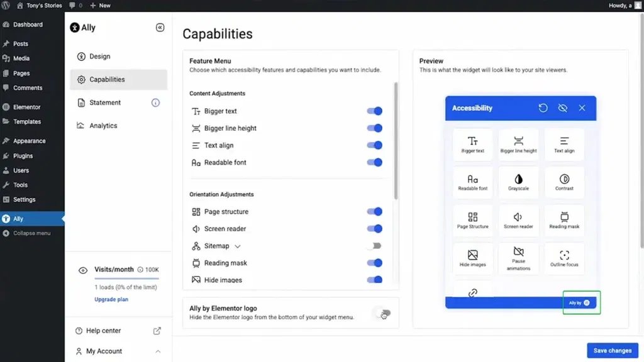
Task: Click the info icon next to Statement
Action: tap(155, 102)
